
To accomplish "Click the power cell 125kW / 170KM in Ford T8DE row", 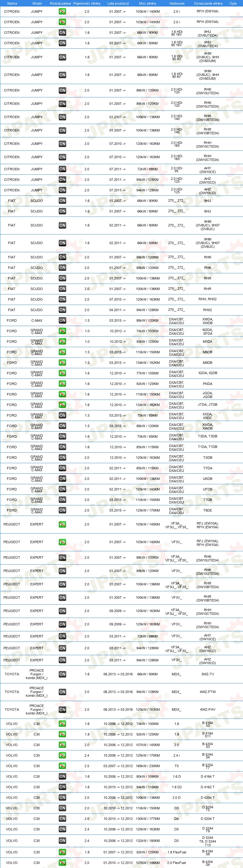I will (x=148, y=510).
